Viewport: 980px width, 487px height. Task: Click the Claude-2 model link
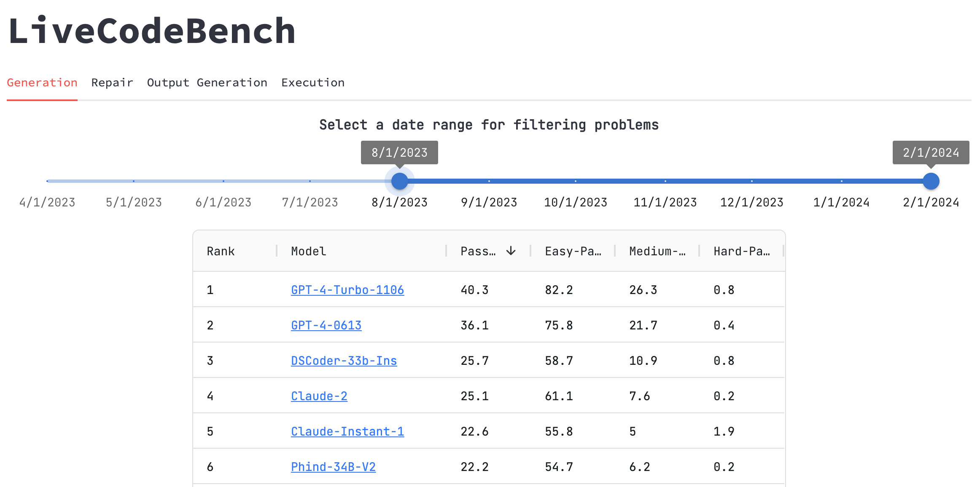pos(319,396)
